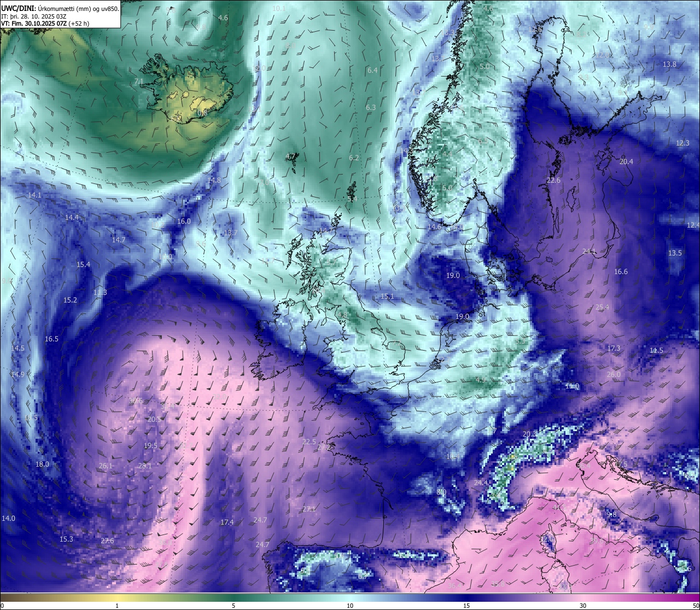Viewport: 700px width, 610px height.
Task: Click the '14.8' value south of Iceland
Action: pos(214,180)
